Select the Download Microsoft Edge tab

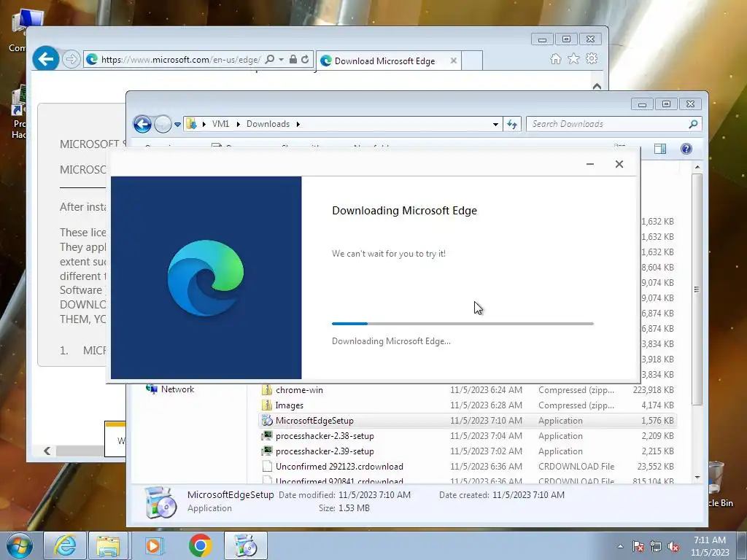[384, 61]
